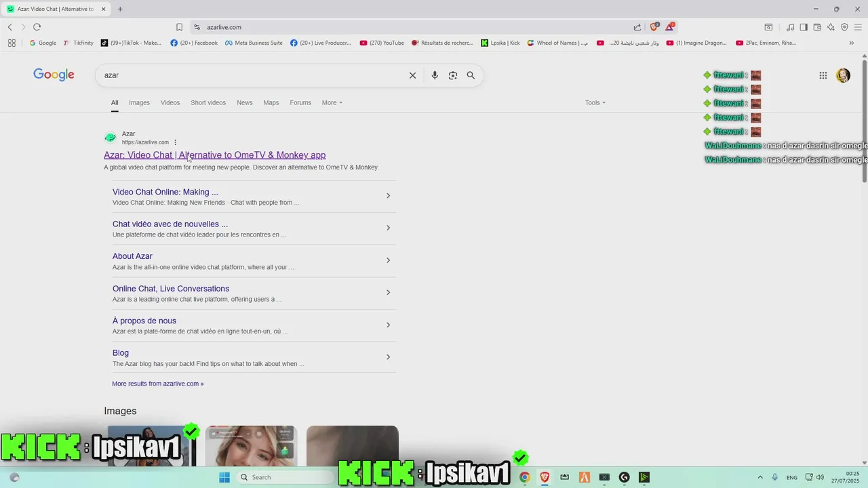Open the Meta Business Suite bookmark
868x488 pixels.
[254, 43]
